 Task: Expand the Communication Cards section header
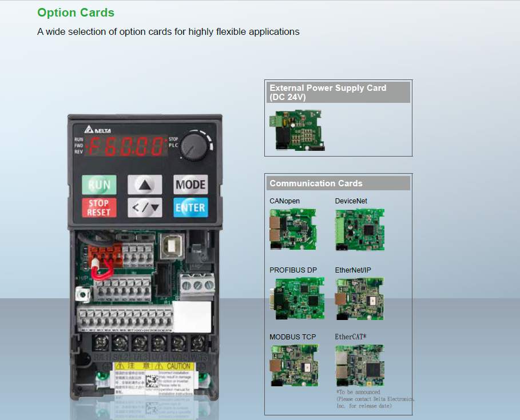click(338, 183)
